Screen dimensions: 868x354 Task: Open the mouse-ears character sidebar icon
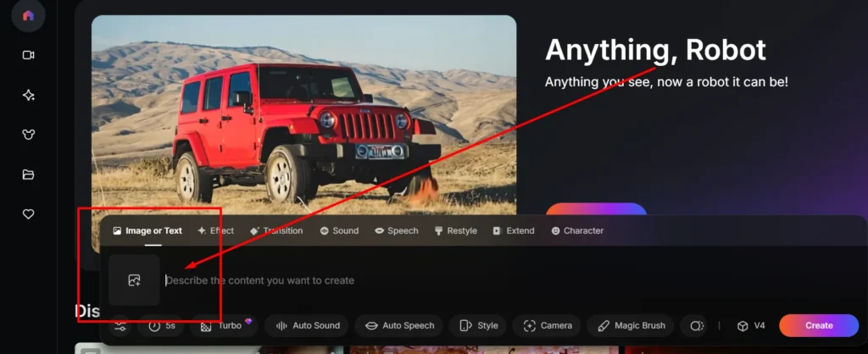coord(28,135)
